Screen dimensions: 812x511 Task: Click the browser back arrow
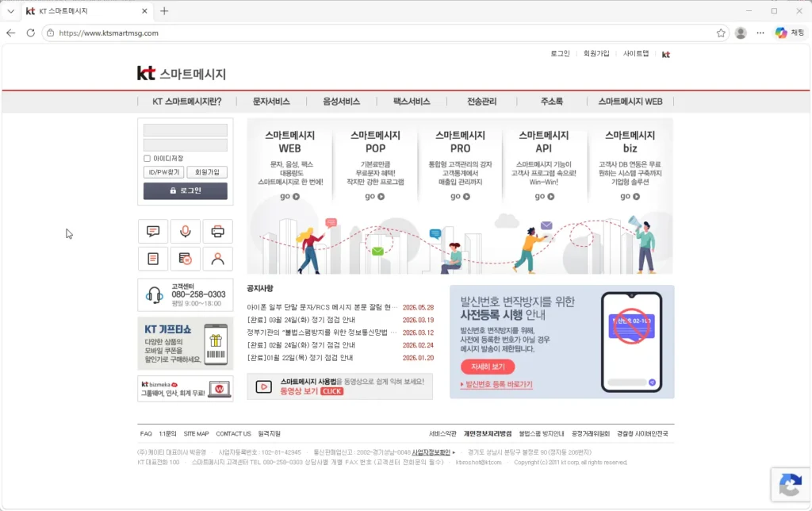tap(11, 33)
